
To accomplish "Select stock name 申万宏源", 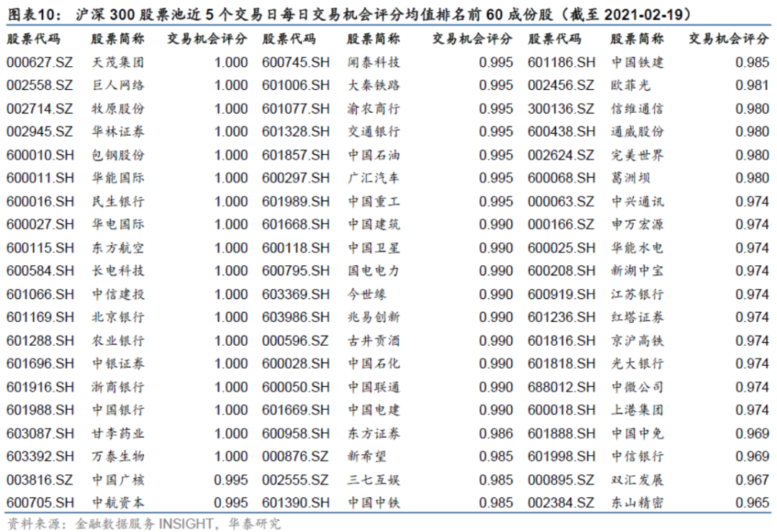I will click(x=637, y=224).
